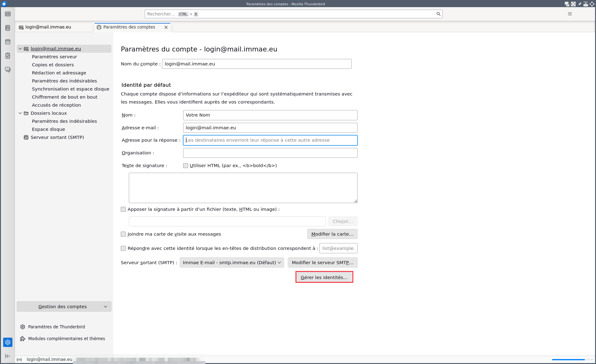Click the Identité par défaut heading

[x=146, y=85]
